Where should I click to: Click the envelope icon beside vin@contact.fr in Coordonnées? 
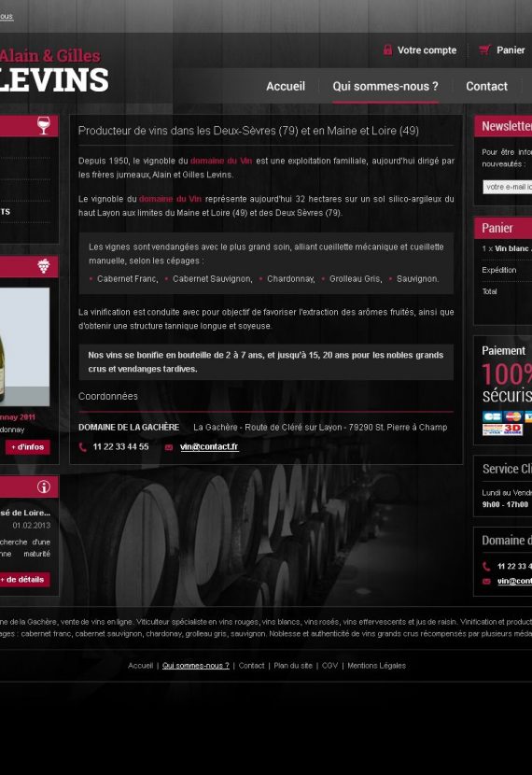[x=169, y=447]
